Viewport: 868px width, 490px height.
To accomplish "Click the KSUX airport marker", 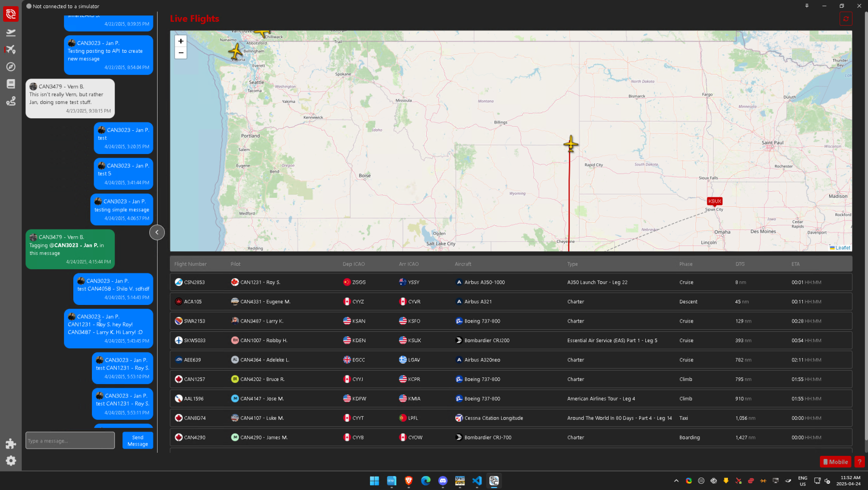I will point(715,202).
